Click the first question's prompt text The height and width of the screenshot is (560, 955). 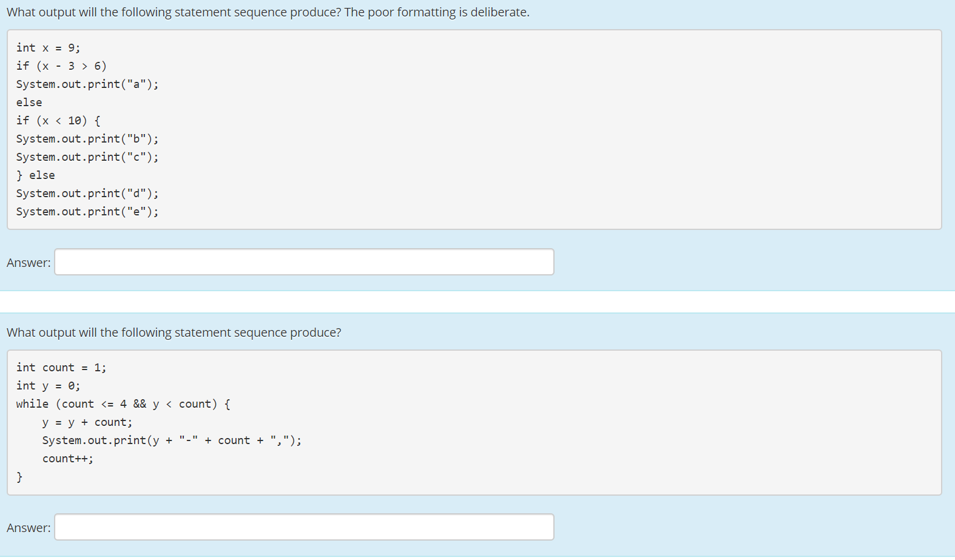[x=268, y=12]
